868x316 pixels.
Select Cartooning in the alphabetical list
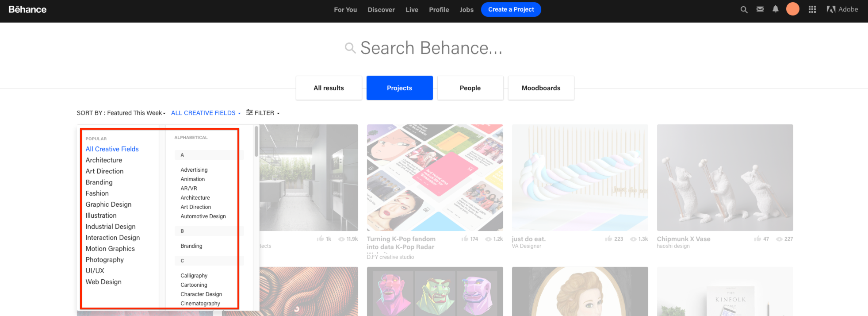[194, 285]
